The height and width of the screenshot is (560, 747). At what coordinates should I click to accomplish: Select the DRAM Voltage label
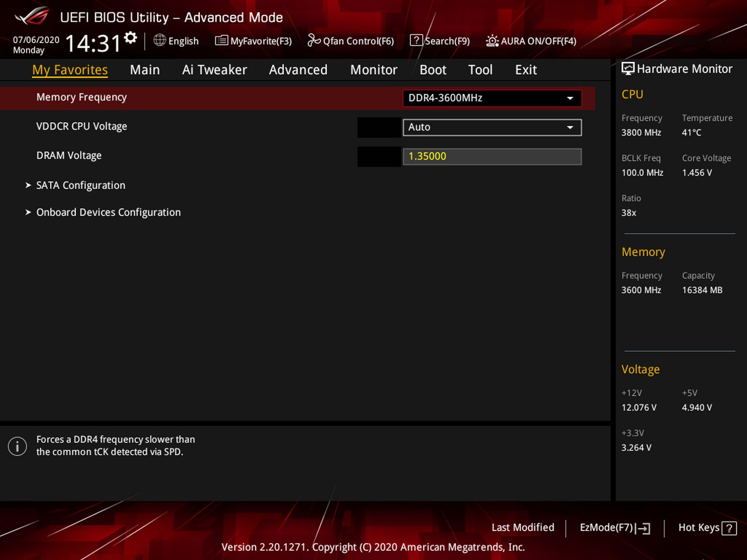coord(69,155)
